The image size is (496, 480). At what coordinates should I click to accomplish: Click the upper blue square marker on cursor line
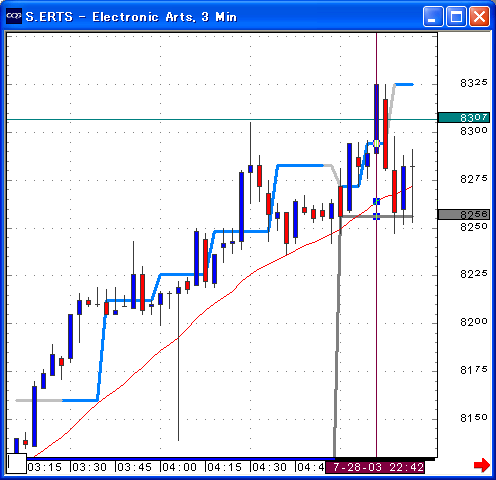(x=376, y=201)
